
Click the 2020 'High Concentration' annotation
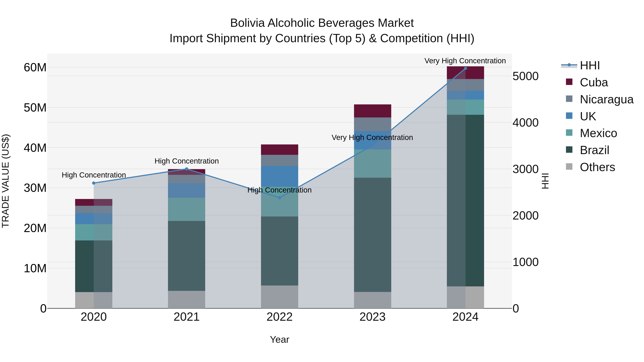click(x=94, y=175)
